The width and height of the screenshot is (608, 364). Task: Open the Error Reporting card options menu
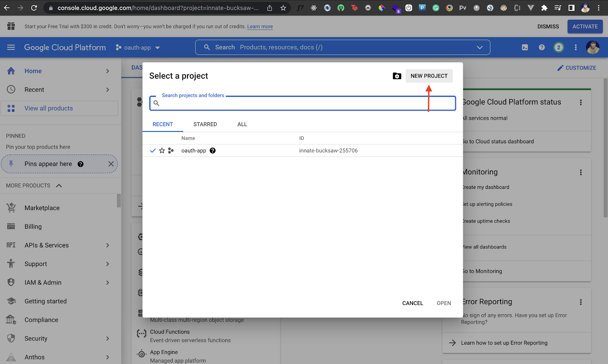pos(581,302)
